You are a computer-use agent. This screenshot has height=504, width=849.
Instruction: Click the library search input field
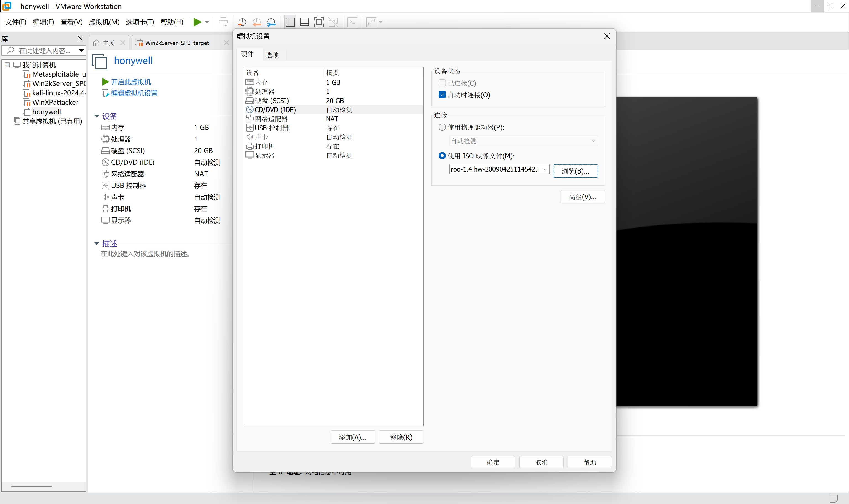coord(44,51)
